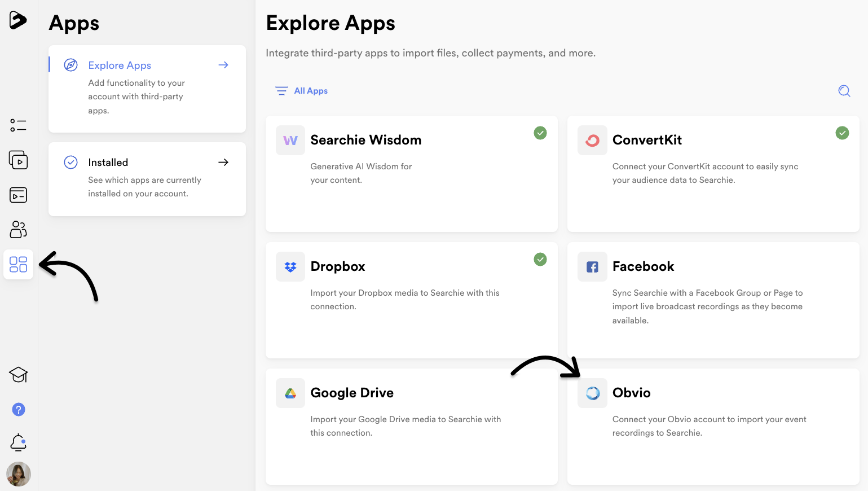Select the Apps grid sidebar icon

tap(18, 264)
